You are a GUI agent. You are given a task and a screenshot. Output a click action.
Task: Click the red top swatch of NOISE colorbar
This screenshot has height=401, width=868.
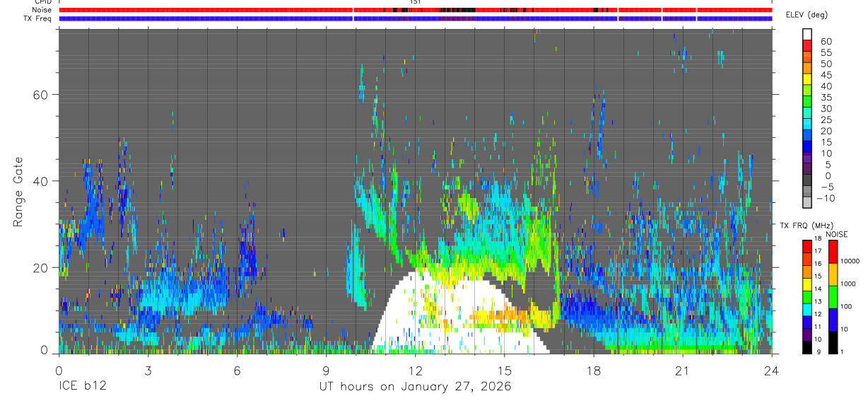click(832, 252)
